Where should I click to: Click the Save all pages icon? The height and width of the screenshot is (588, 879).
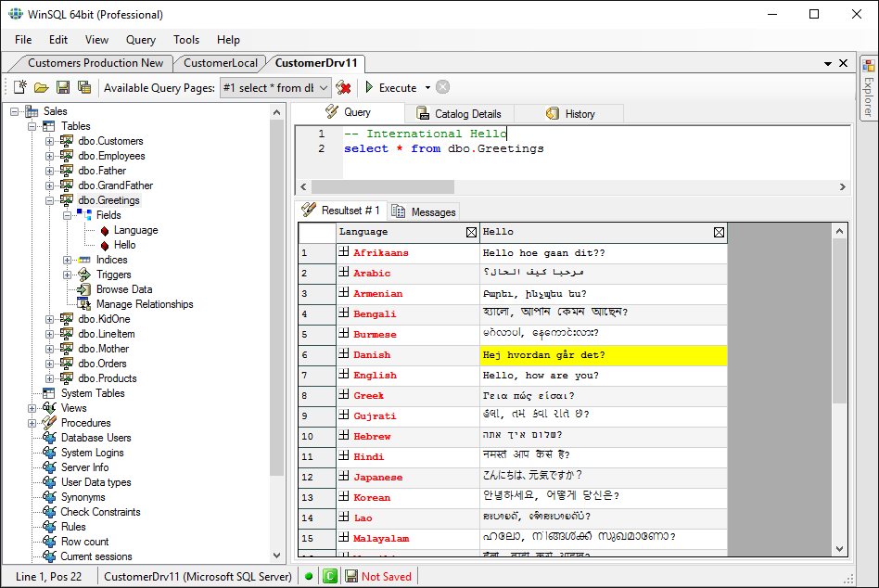[x=84, y=87]
